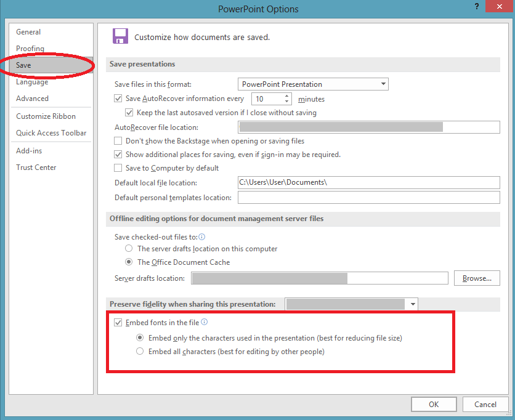Disable Embed fonts in the file
515x420 pixels.
pyautogui.click(x=118, y=322)
